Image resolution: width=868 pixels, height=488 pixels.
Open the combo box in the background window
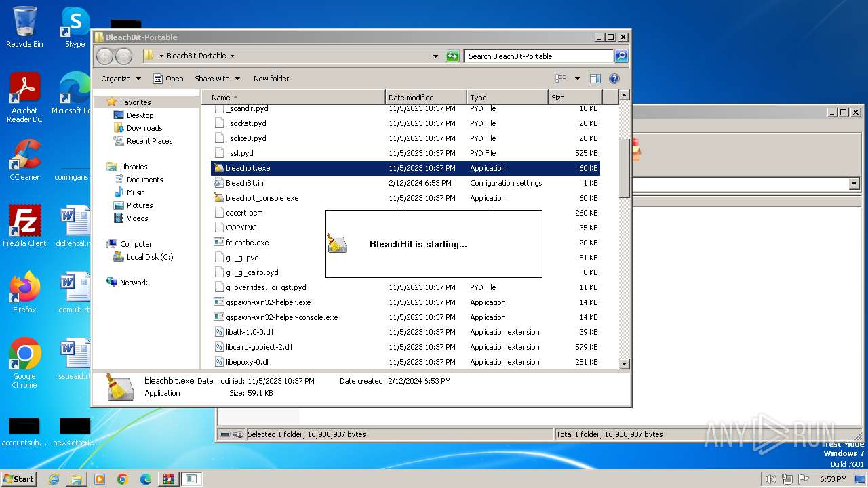pos(854,184)
